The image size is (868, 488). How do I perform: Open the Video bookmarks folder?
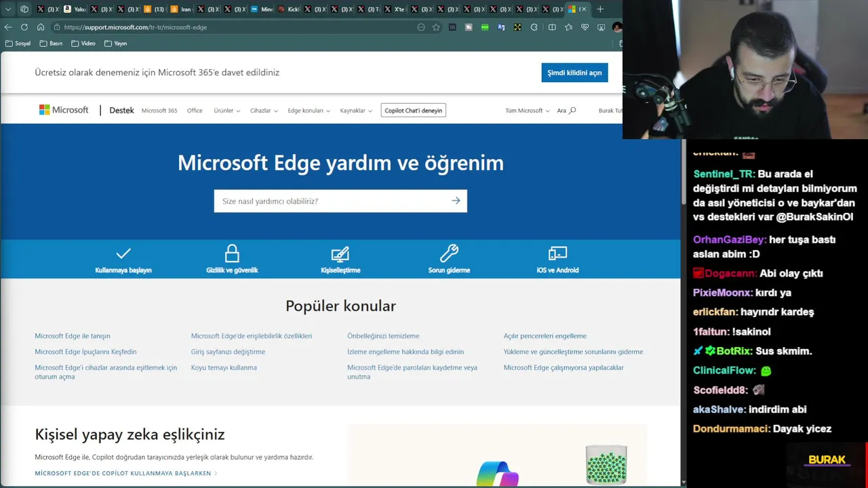pyautogui.click(x=83, y=43)
